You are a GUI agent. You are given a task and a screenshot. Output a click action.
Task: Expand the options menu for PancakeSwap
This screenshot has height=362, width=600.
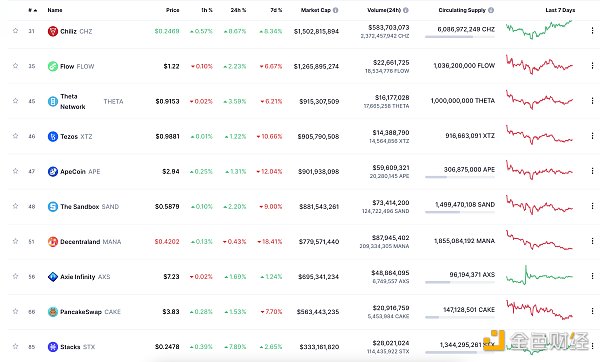(x=592, y=311)
